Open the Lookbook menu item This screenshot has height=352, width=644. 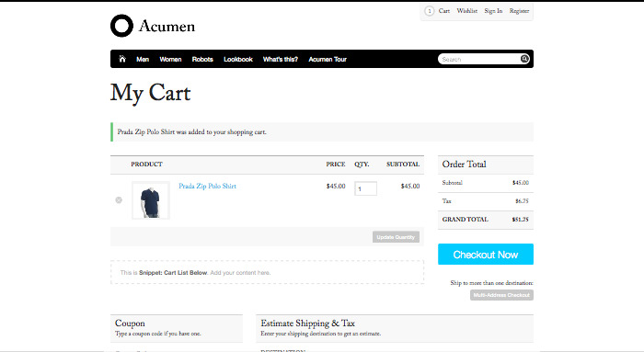click(x=238, y=59)
